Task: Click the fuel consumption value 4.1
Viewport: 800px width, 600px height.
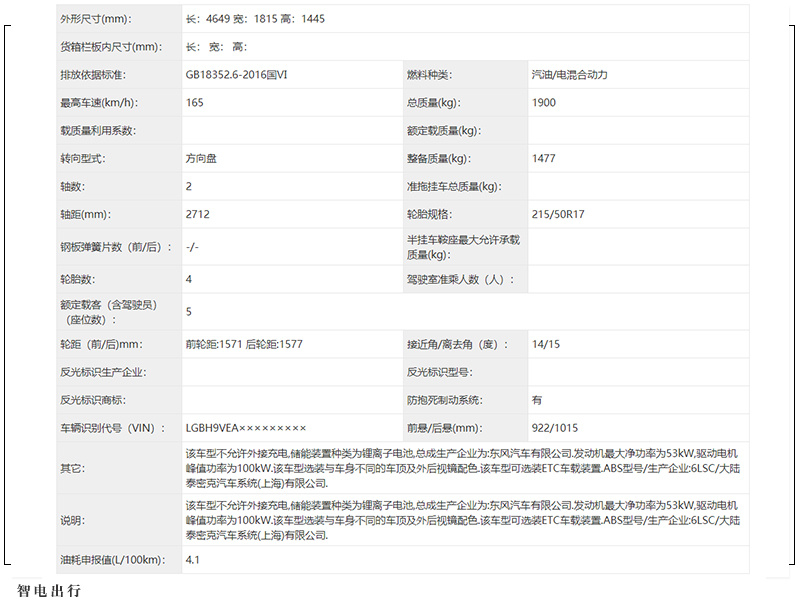Action: point(192,560)
